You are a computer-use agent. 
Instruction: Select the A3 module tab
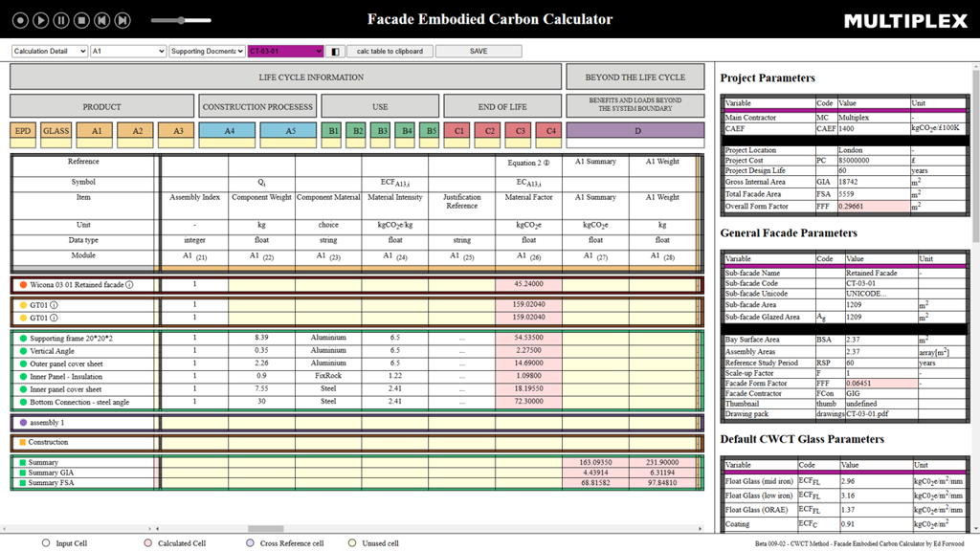[x=178, y=130]
